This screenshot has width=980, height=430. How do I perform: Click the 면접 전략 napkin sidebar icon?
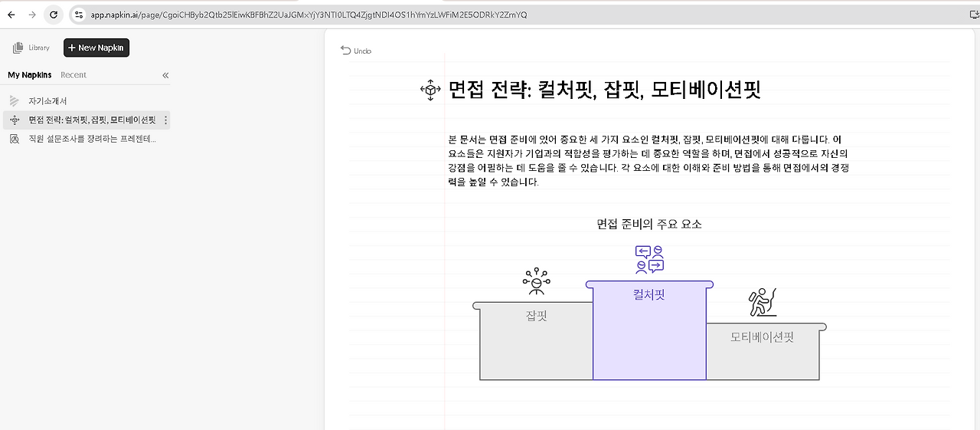click(15, 120)
